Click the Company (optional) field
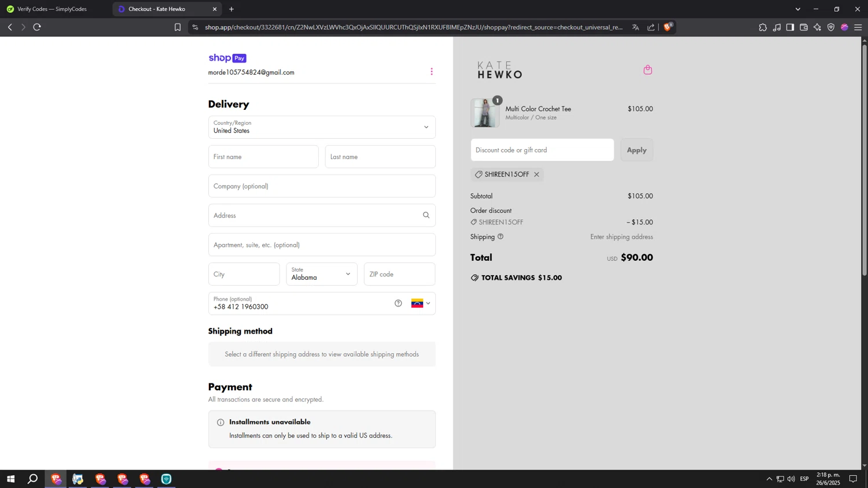This screenshot has width=868, height=488. click(x=322, y=186)
